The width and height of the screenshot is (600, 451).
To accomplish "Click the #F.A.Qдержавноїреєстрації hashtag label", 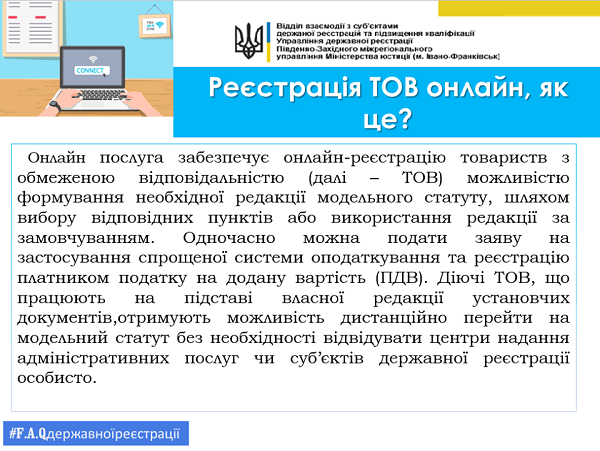I will (95, 433).
